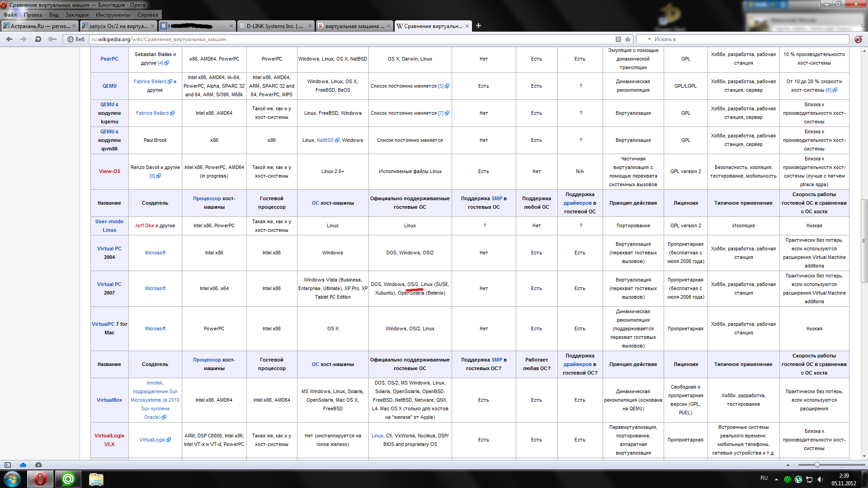Show hidden tray icons arrow
The height and width of the screenshot is (488, 868).
(776, 479)
